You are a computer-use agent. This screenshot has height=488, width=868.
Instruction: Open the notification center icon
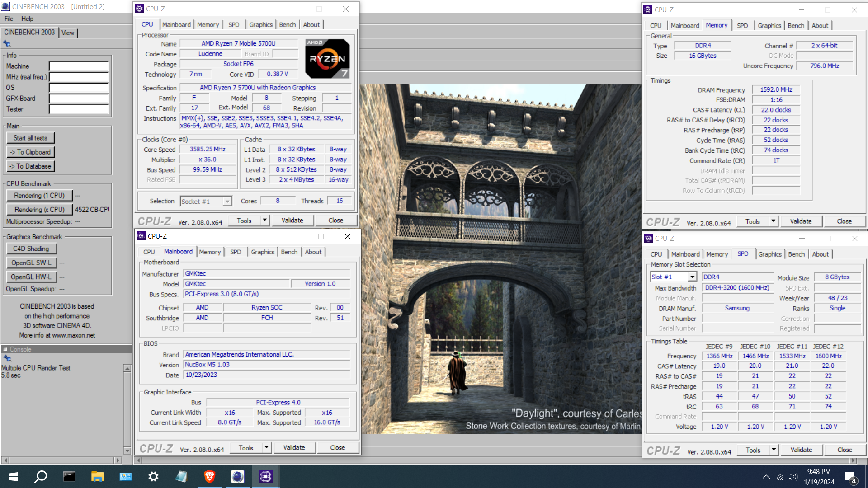[x=850, y=478]
